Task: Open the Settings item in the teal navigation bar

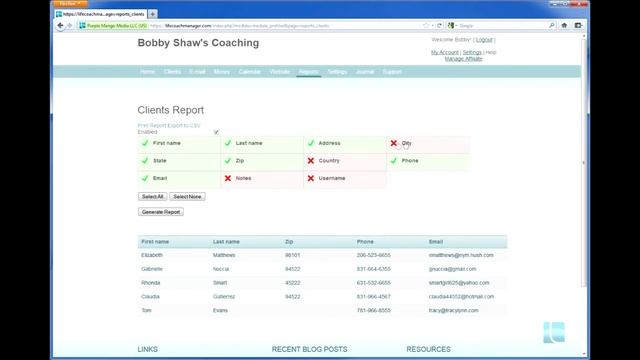Action: (x=337, y=72)
